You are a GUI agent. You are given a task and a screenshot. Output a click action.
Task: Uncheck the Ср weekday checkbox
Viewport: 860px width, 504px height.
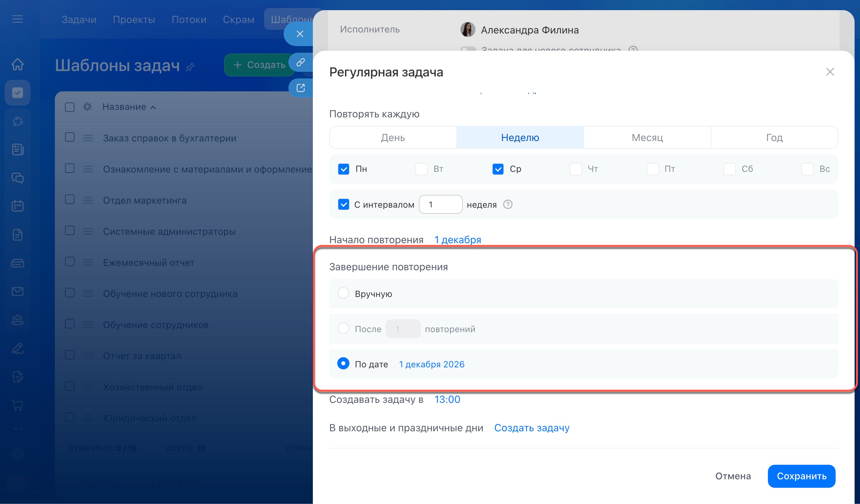coord(498,169)
